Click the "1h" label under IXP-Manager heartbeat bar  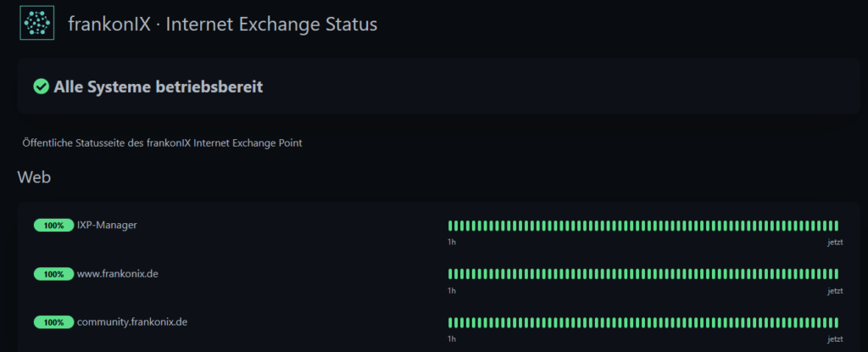(x=452, y=243)
